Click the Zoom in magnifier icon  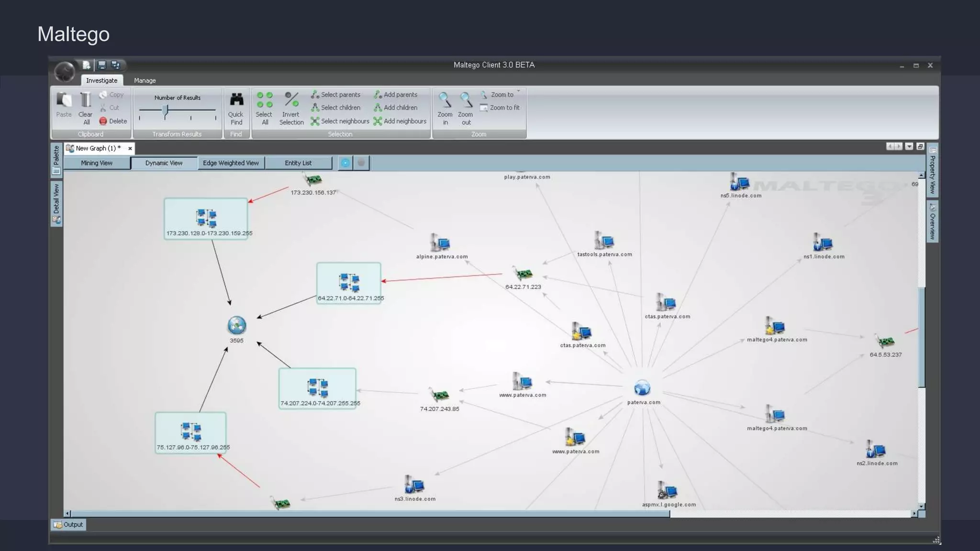pyautogui.click(x=445, y=100)
